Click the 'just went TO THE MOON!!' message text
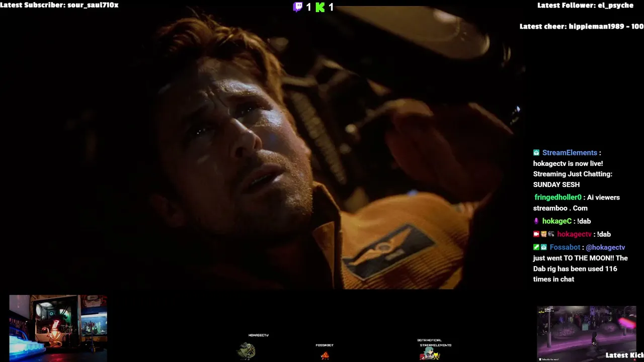The image size is (644, 362). [574, 258]
